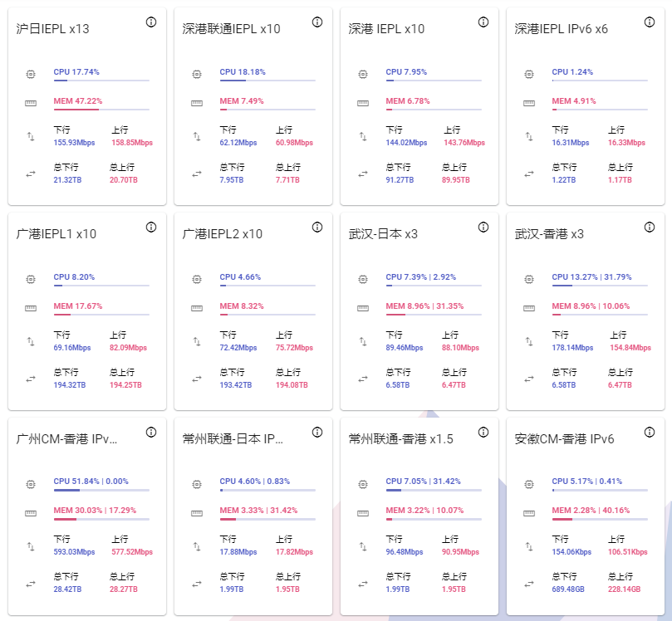The width and height of the screenshot is (672, 621).
Task: Show info for 武汉-香港 x3 card
Action: (649, 227)
